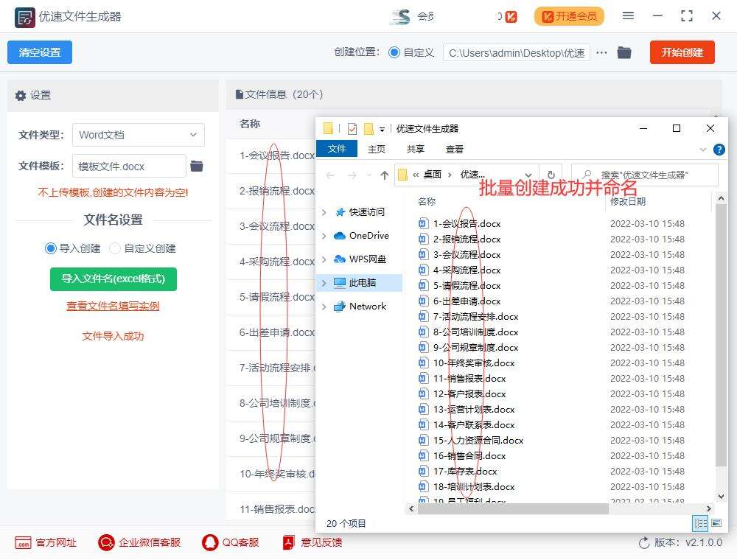Click the new folder icon in Explorer title bar
The image size is (737, 560).
(368, 128)
